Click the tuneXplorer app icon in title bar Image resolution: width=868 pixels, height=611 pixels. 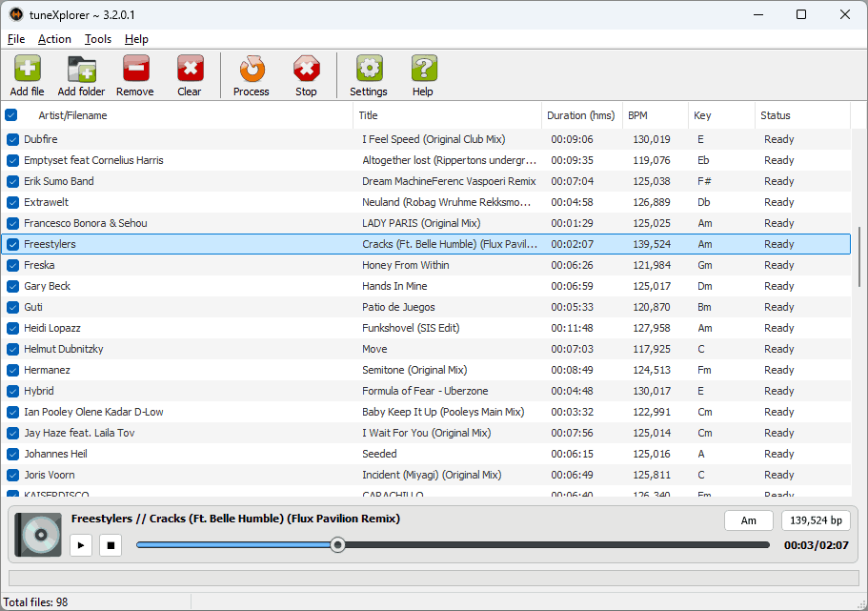[15, 14]
